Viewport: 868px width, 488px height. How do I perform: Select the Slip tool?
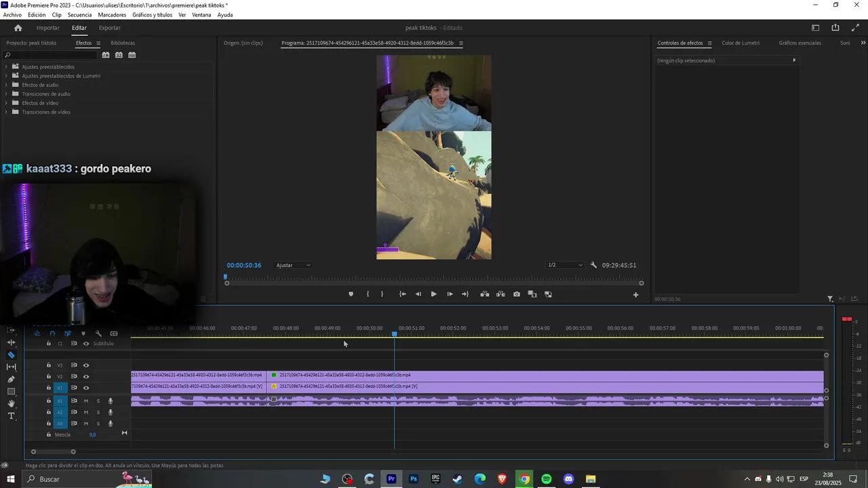tap(12, 367)
